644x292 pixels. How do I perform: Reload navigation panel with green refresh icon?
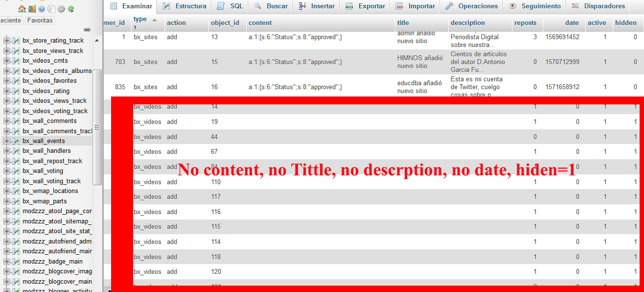(x=71, y=9)
